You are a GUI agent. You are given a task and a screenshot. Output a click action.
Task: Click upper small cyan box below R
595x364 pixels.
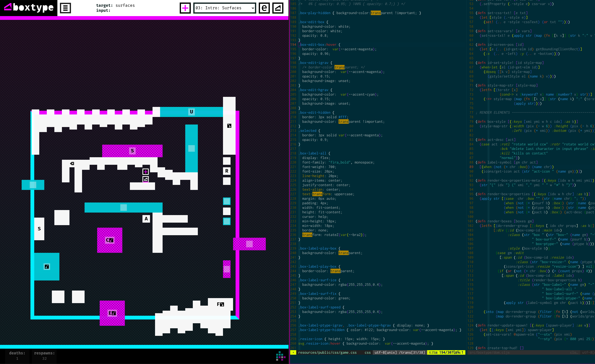coord(227,201)
